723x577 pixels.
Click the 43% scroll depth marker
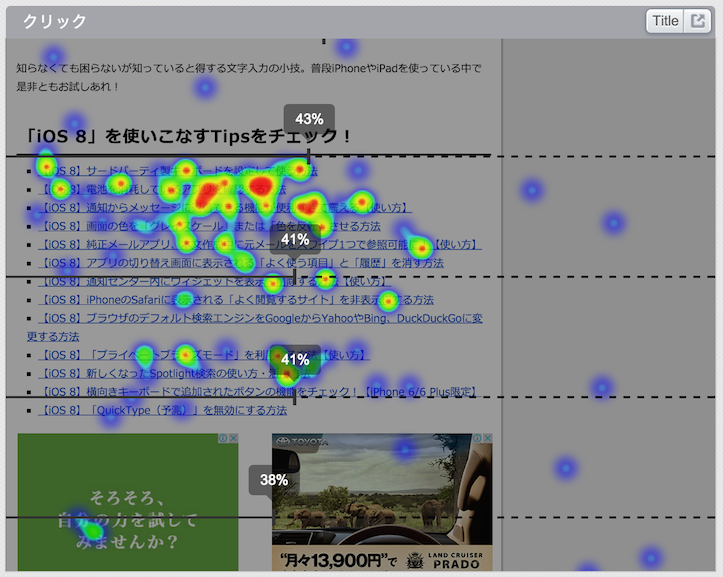point(308,119)
